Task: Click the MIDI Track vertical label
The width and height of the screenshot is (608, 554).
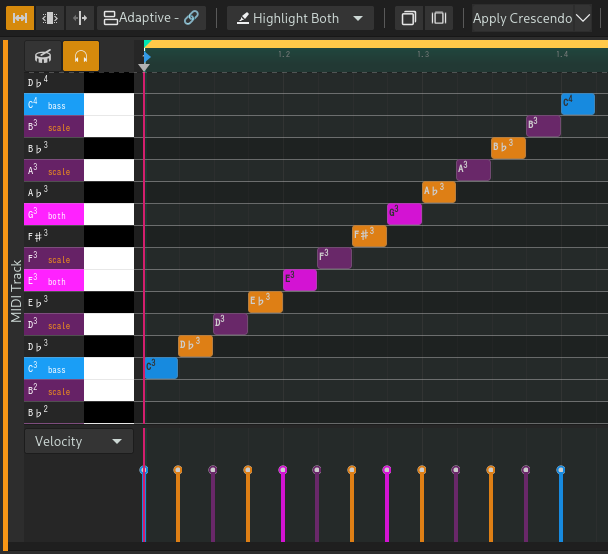Action: point(16,291)
